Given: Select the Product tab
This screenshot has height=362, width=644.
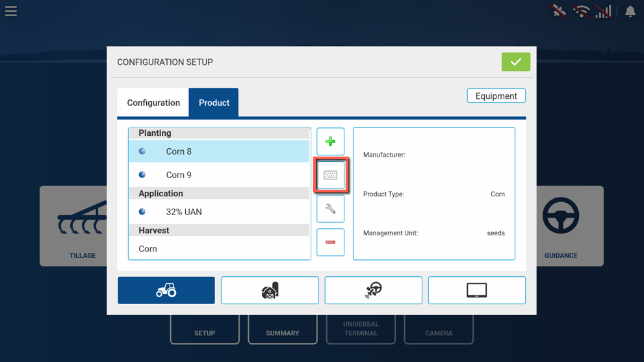Looking at the screenshot, I should coord(214,103).
